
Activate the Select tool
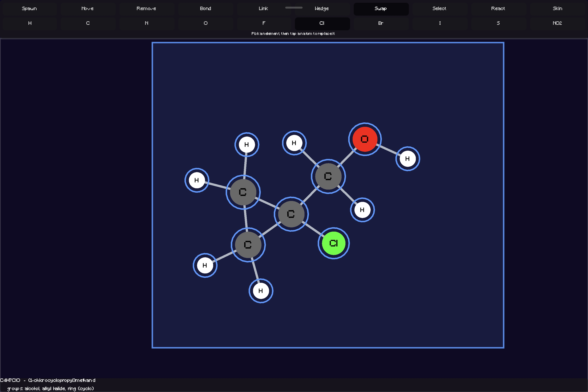[440, 9]
